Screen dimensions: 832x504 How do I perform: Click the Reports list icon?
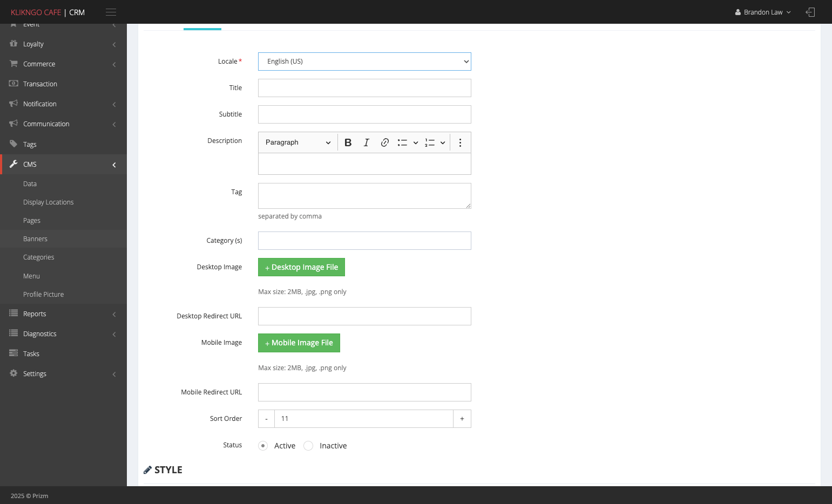[13, 314]
